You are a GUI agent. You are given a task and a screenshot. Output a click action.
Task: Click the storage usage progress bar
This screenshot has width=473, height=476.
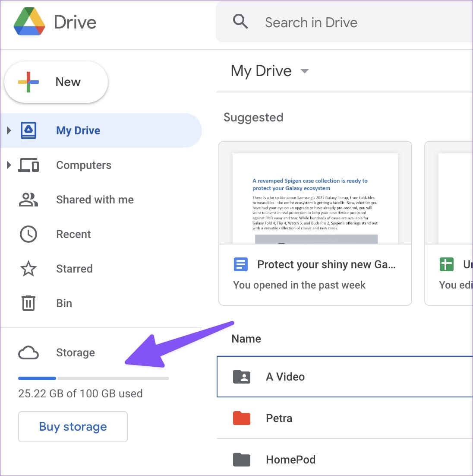[x=93, y=378]
